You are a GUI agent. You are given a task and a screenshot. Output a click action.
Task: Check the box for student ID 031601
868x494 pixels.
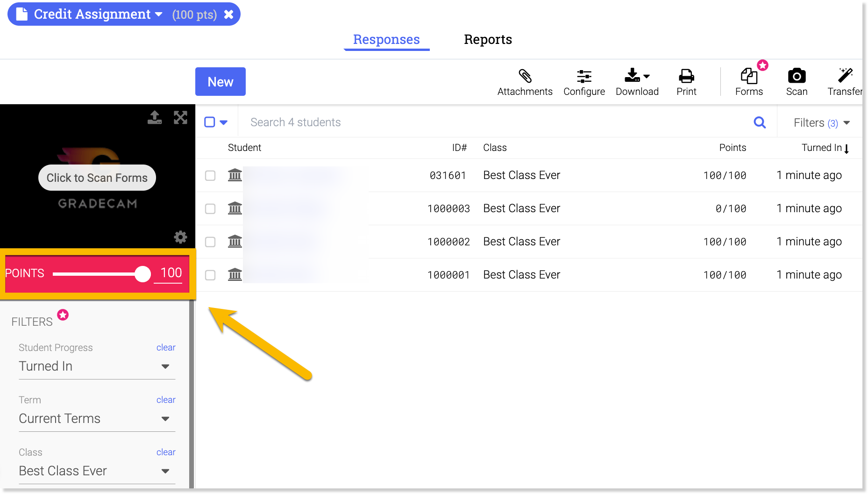(210, 176)
